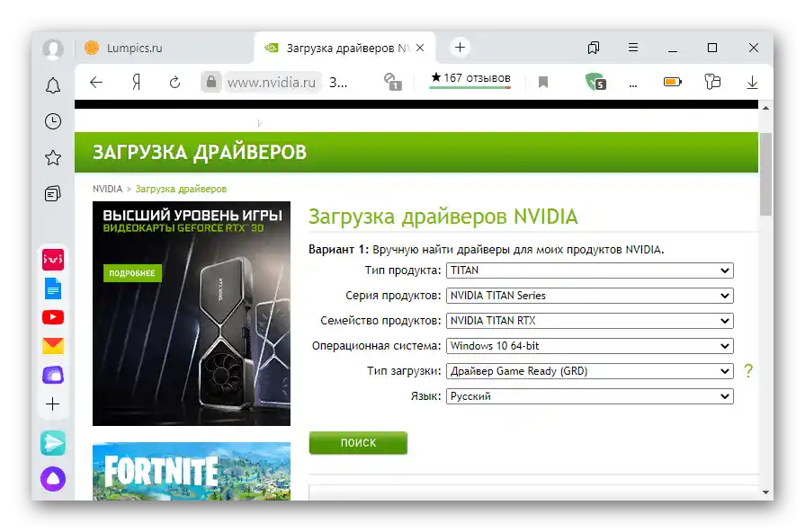The height and width of the screenshot is (532, 805).
Task: Expand the Тип загрузки dropdown
Action: coord(589,371)
